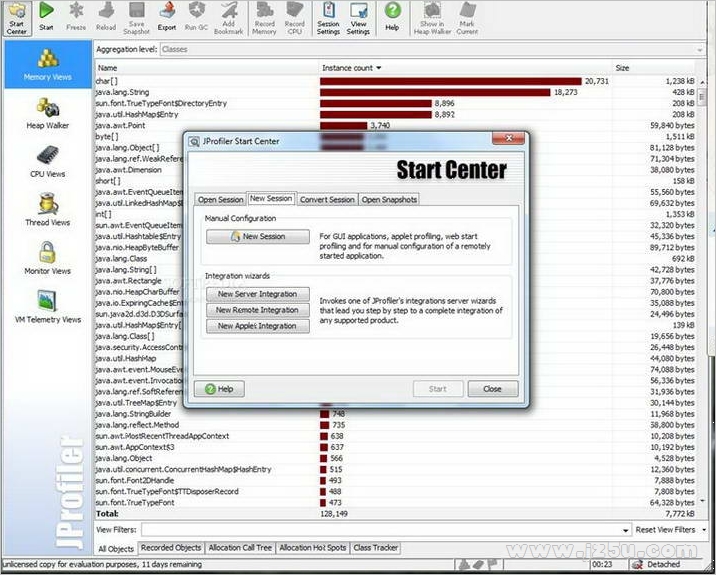
Task: Click the Save Snapshot toolbar icon
Action: (137, 18)
